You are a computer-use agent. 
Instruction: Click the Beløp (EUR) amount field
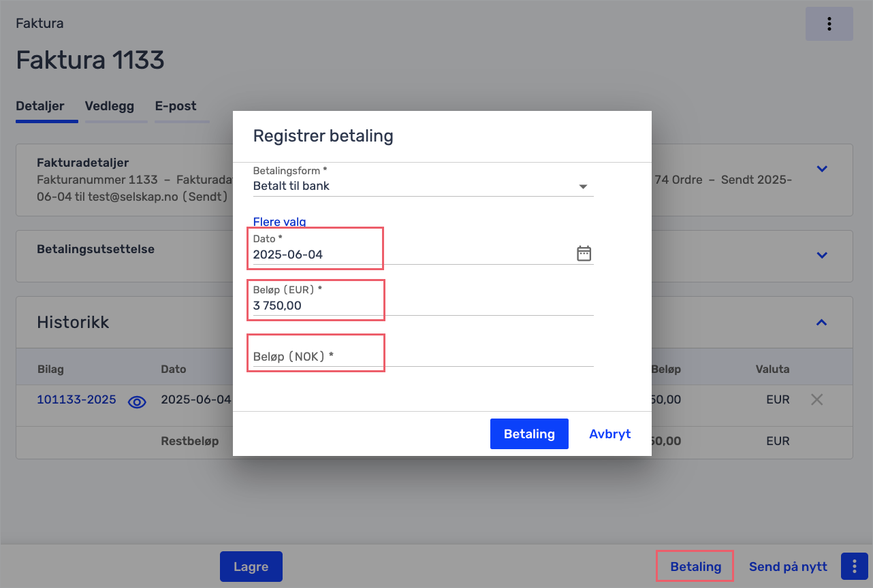point(423,306)
